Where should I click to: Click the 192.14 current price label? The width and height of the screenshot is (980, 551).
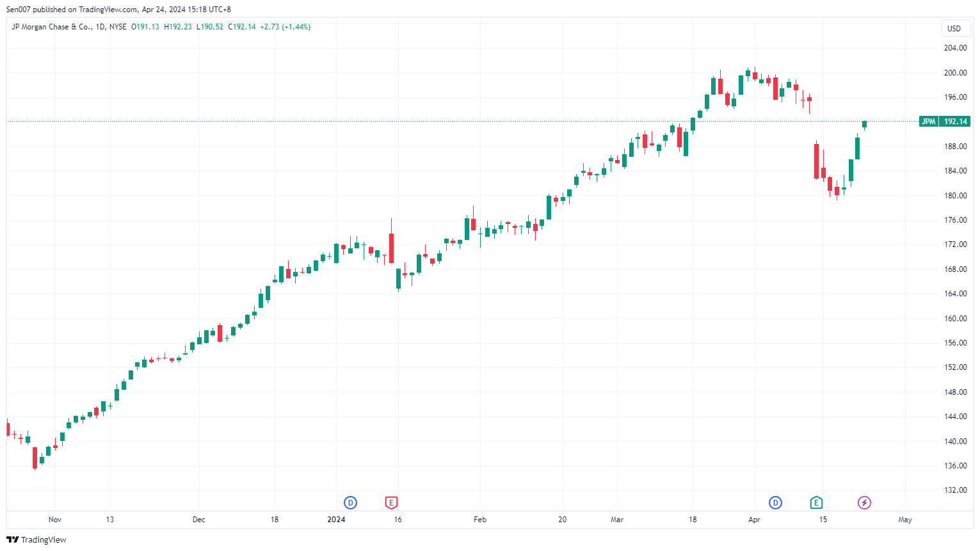click(x=955, y=122)
